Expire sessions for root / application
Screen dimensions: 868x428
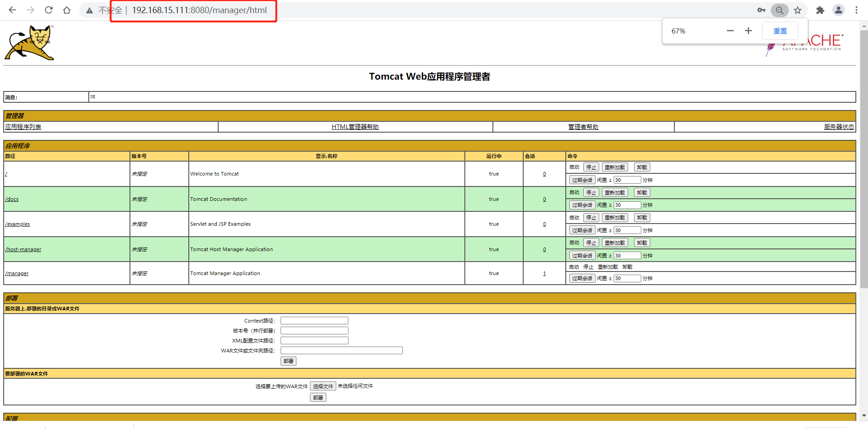[582, 180]
